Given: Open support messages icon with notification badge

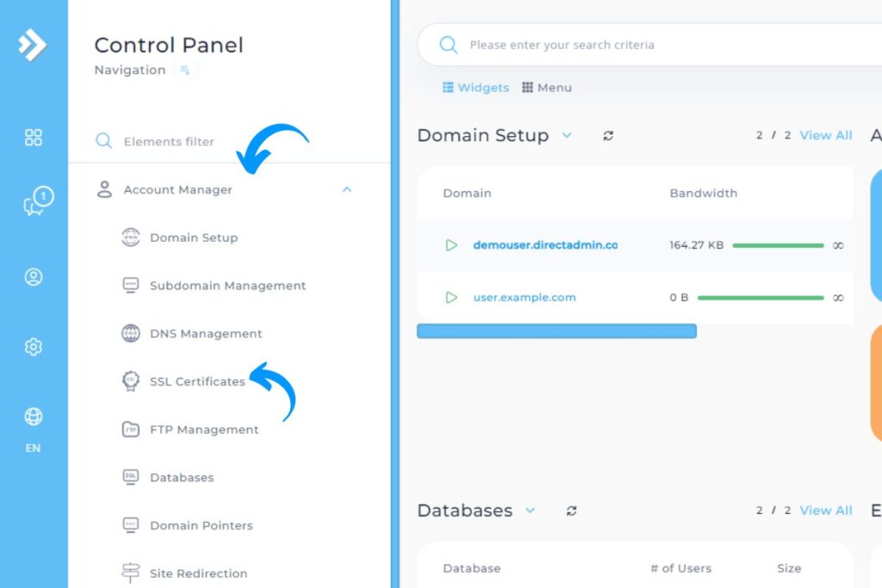Looking at the screenshot, I should click(x=33, y=200).
